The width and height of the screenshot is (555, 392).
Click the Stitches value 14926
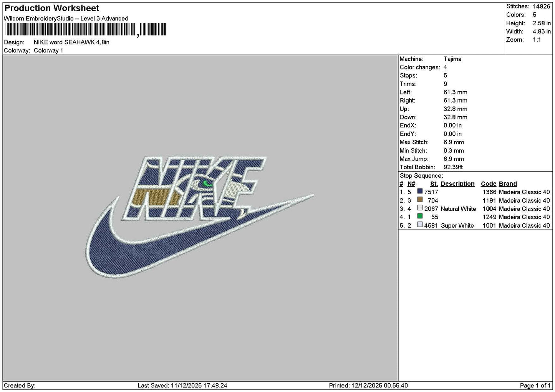(542, 7)
